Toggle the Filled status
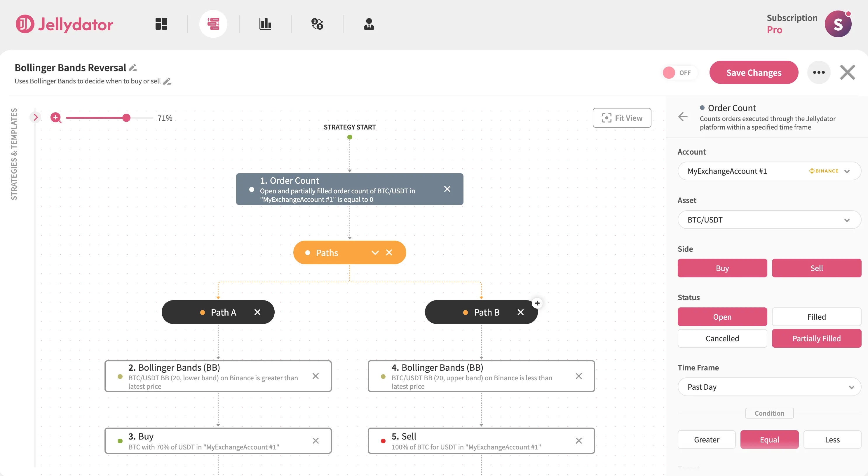 (816, 317)
